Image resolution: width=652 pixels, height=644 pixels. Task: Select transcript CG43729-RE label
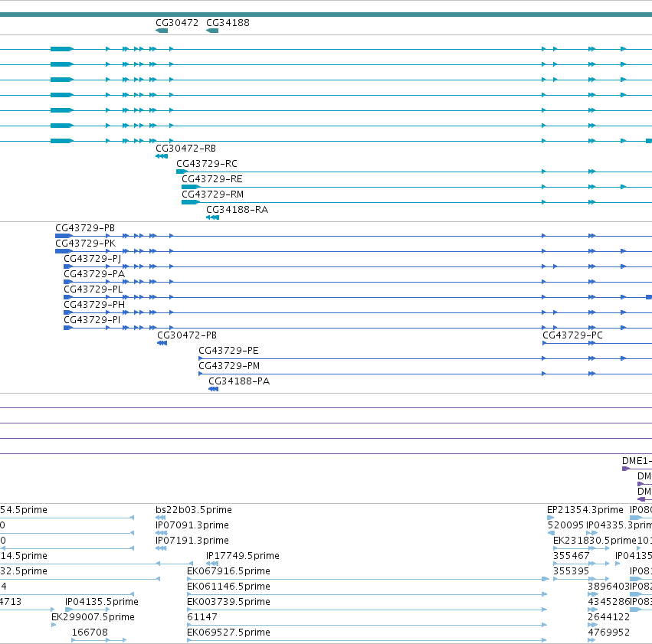212,179
